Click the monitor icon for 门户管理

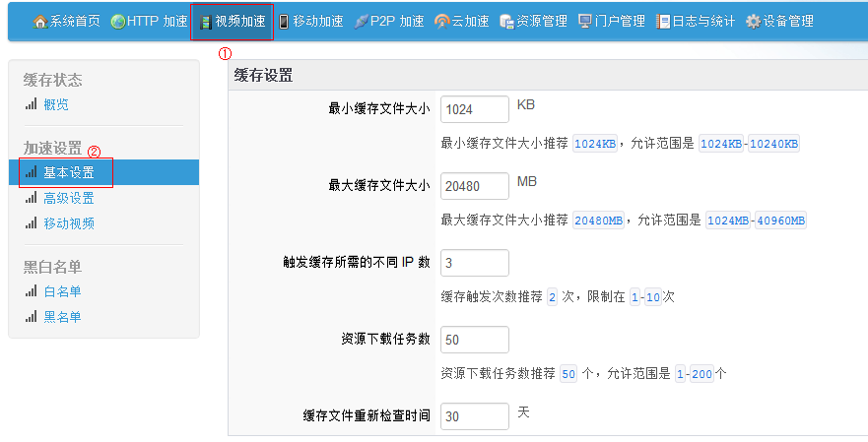pyautogui.click(x=585, y=22)
